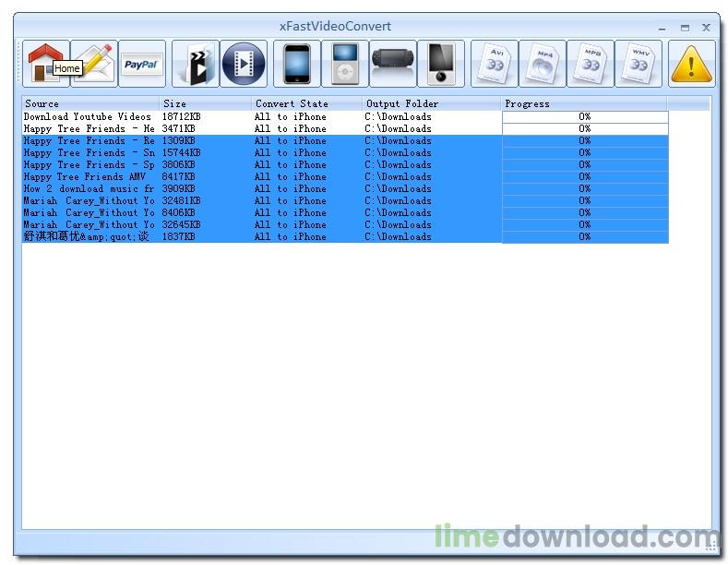Select the iPod classic device icon

tap(345, 64)
